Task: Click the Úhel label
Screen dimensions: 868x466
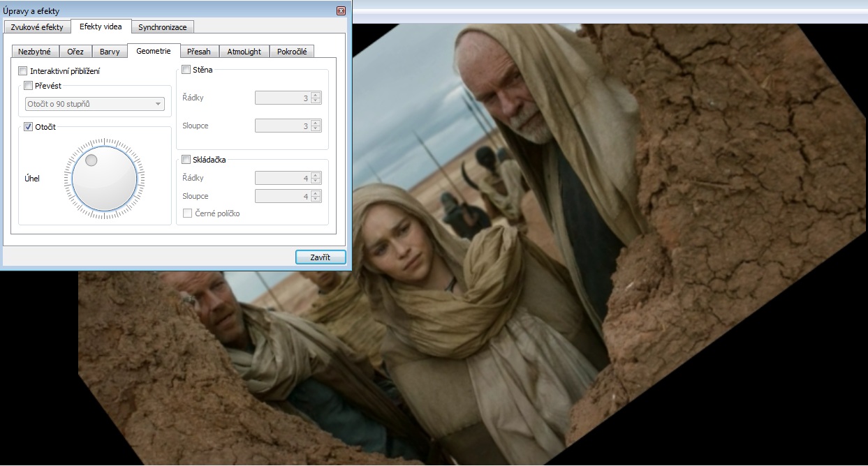Action: tap(32, 179)
